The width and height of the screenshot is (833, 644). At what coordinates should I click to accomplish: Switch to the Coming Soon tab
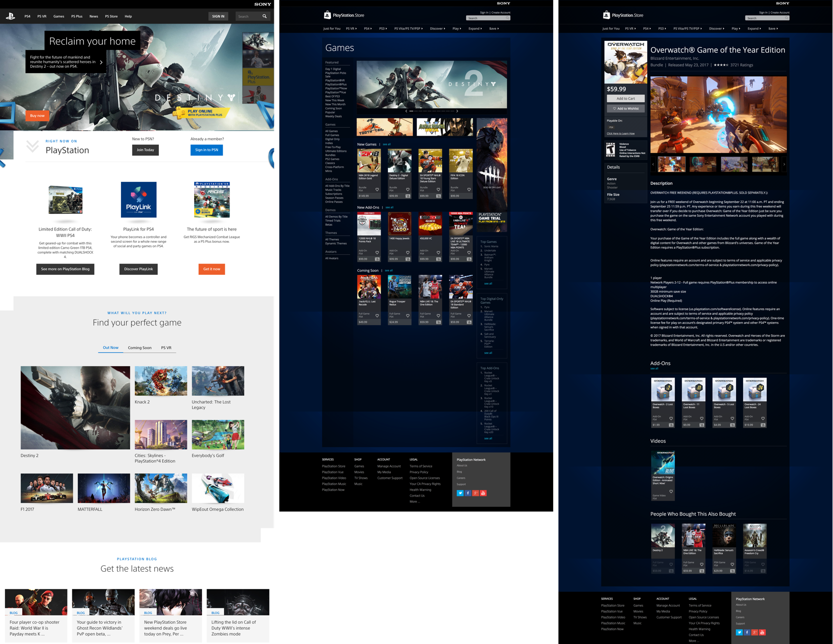(x=140, y=348)
